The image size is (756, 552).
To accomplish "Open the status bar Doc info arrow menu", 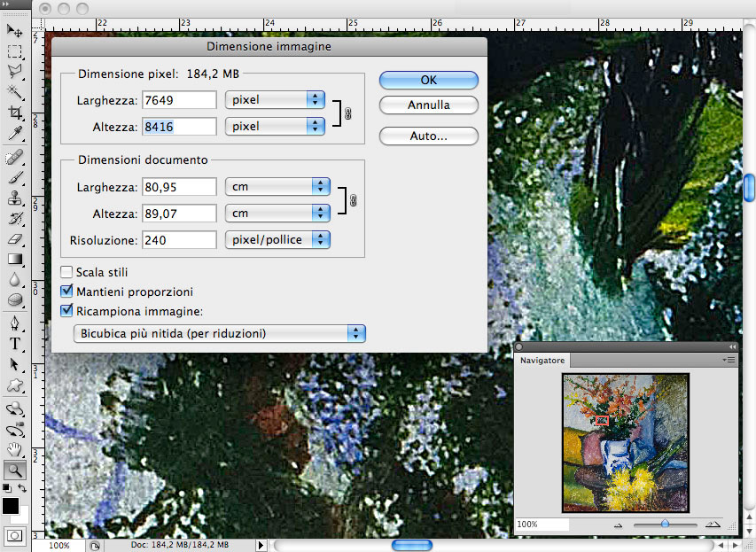I will (x=261, y=545).
